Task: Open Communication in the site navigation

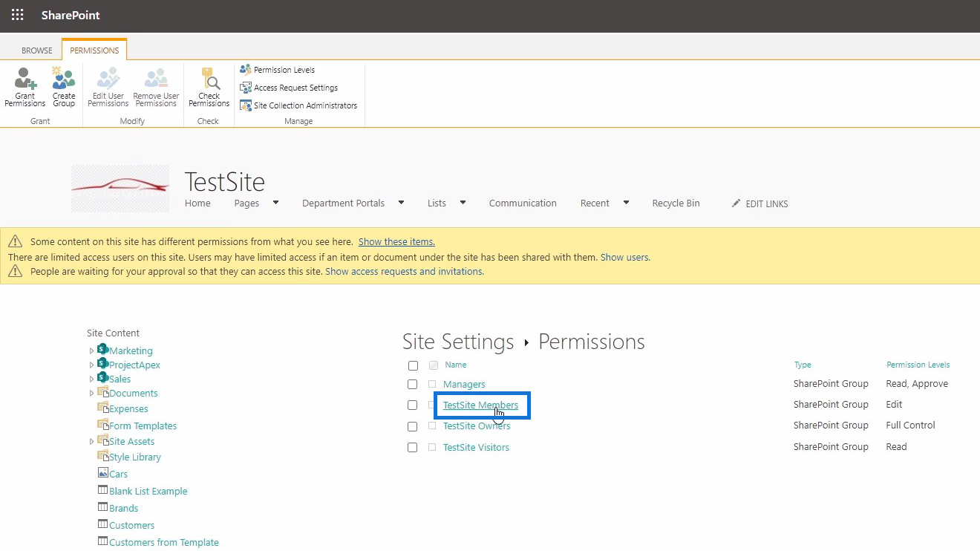Action: pos(523,203)
